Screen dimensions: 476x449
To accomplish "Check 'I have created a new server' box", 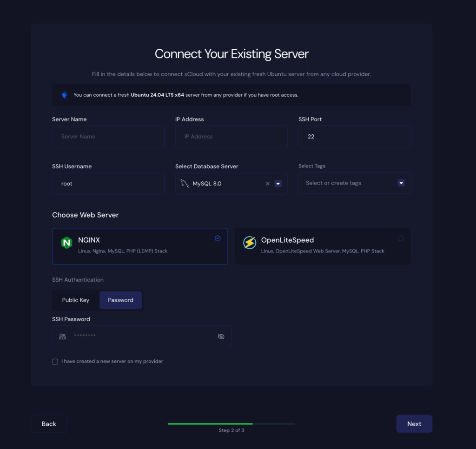I will pos(55,362).
